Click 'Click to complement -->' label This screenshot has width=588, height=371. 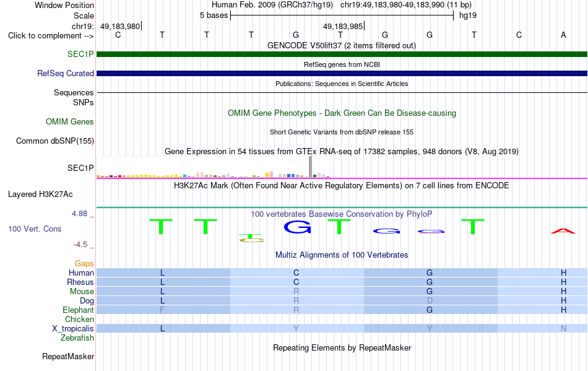pyautogui.click(x=51, y=36)
